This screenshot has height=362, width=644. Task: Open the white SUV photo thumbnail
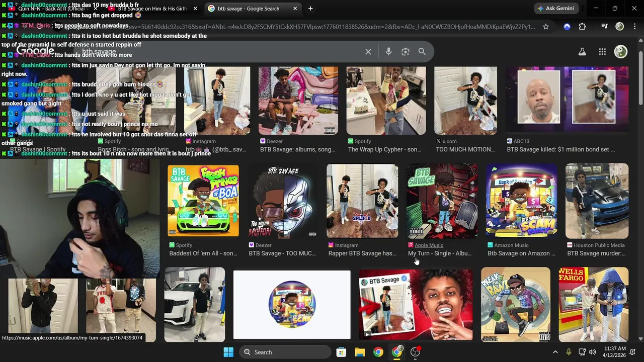click(195, 304)
